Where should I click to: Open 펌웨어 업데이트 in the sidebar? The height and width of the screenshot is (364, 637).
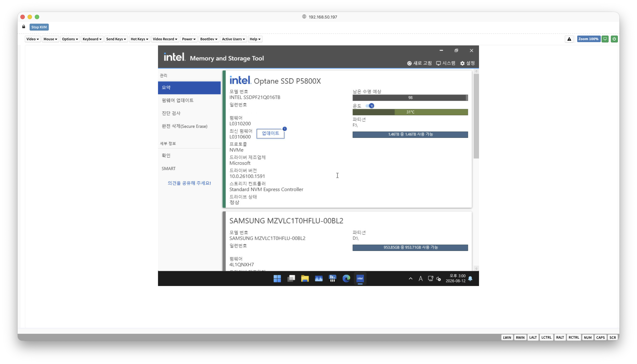coord(189,101)
